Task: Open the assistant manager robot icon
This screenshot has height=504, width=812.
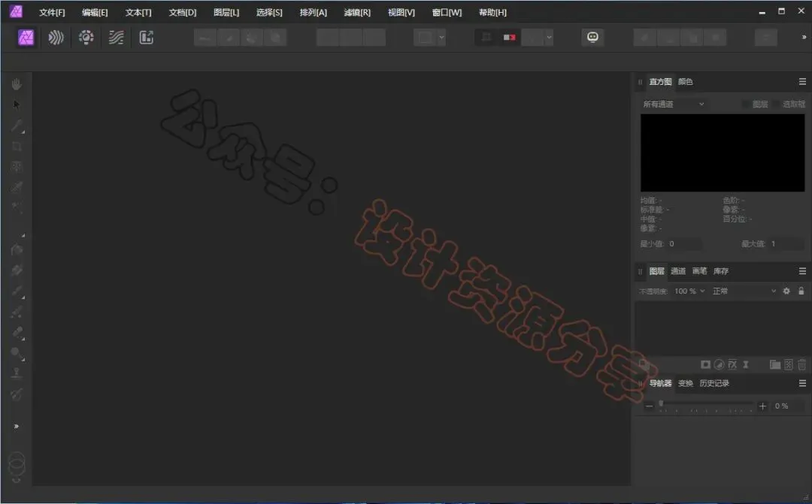Action: click(x=592, y=38)
